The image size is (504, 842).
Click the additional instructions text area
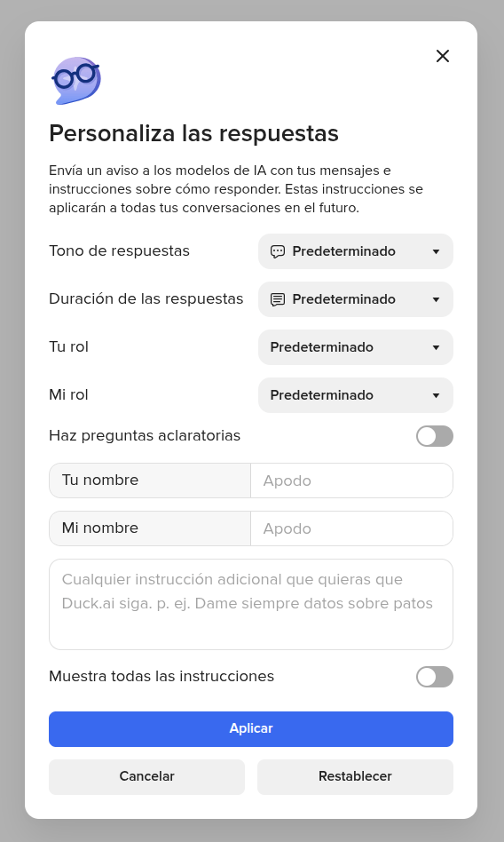point(250,604)
